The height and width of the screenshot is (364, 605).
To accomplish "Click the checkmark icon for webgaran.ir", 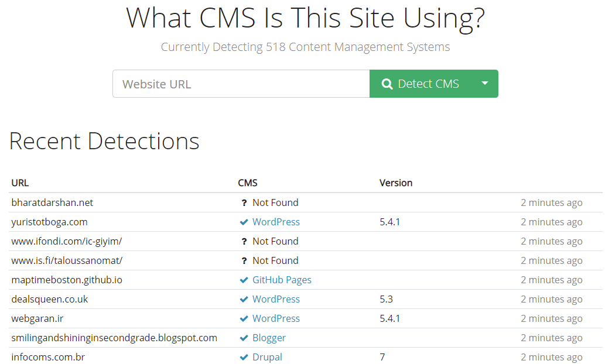I will [244, 318].
